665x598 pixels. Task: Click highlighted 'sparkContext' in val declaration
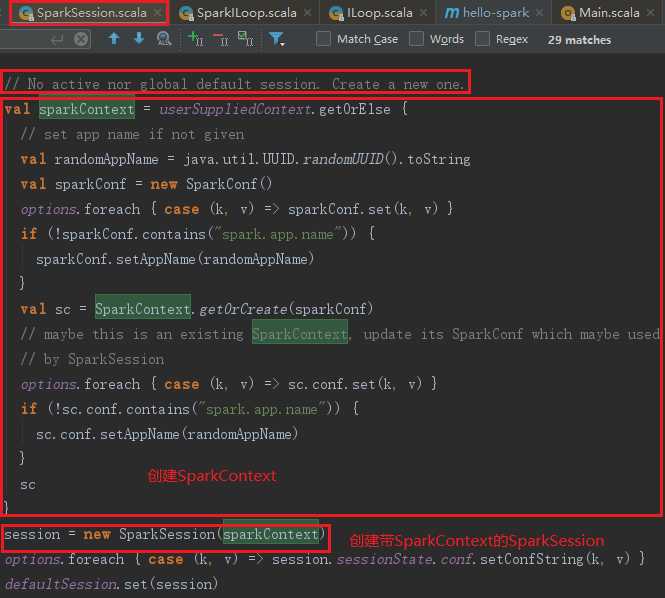point(87,109)
